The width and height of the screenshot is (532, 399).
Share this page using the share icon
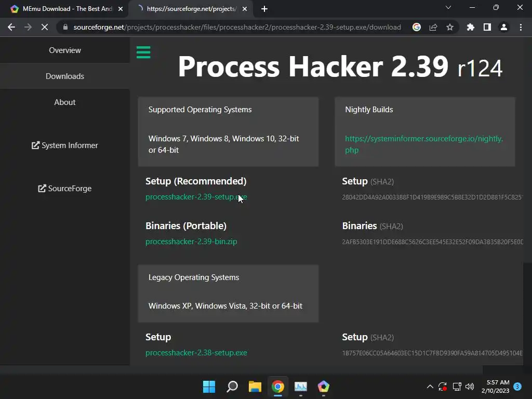click(x=433, y=27)
